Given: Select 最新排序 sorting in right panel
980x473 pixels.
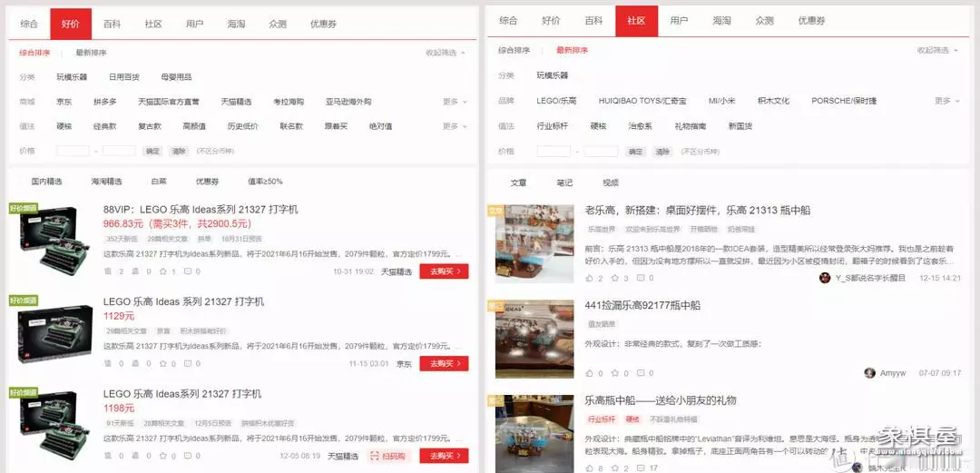Looking at the screenshot, I should (572, 51).
